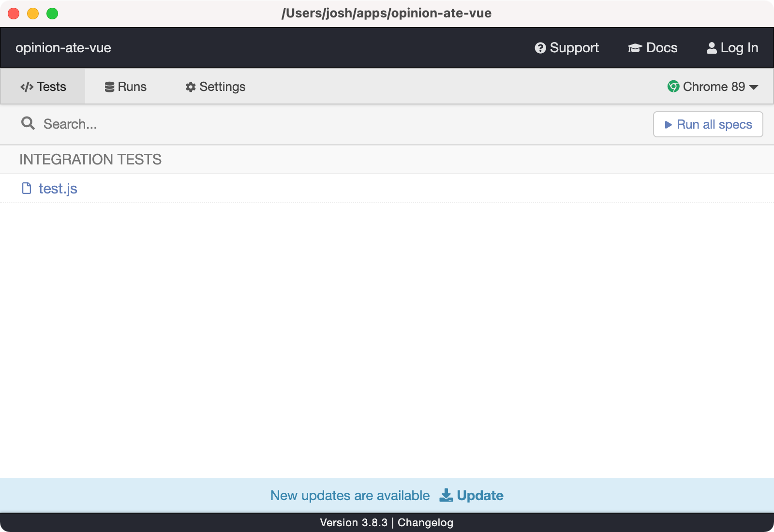Image resolution: width=774 pixels, height=532 pixels.
Task: Switch to the Runs tab
Action: pos(126,87)
